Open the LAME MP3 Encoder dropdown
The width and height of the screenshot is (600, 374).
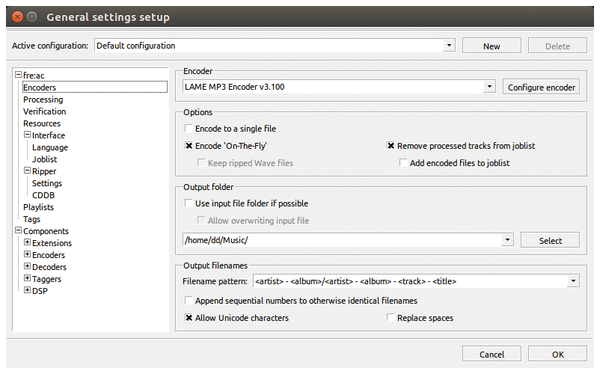[489, 87]
